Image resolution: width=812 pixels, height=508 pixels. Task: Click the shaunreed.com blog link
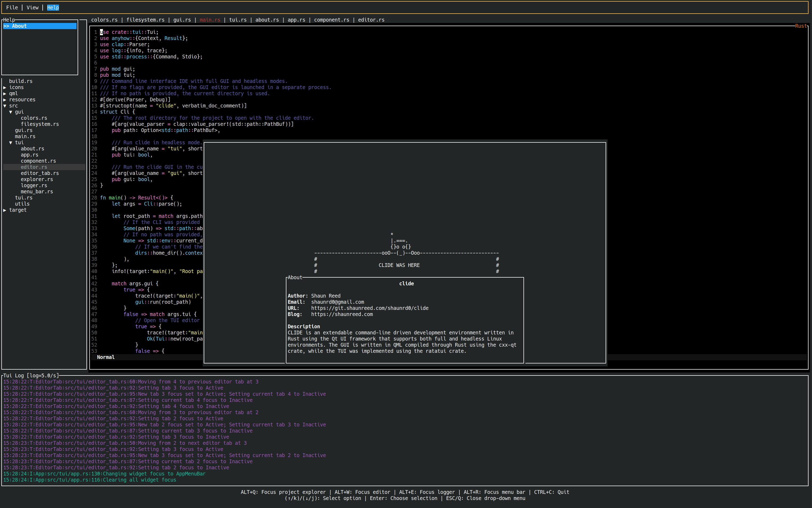(x=342, y=314)
